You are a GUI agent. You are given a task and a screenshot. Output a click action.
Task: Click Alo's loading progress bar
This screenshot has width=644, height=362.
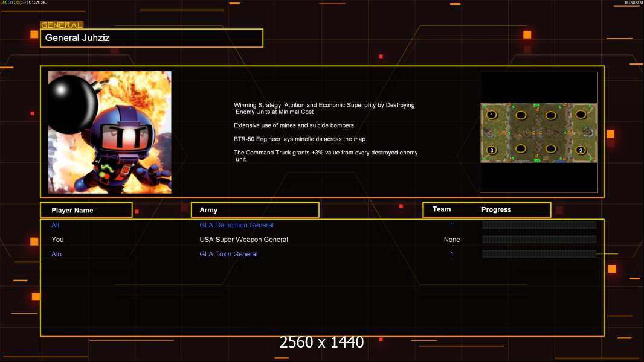point(539,254)
